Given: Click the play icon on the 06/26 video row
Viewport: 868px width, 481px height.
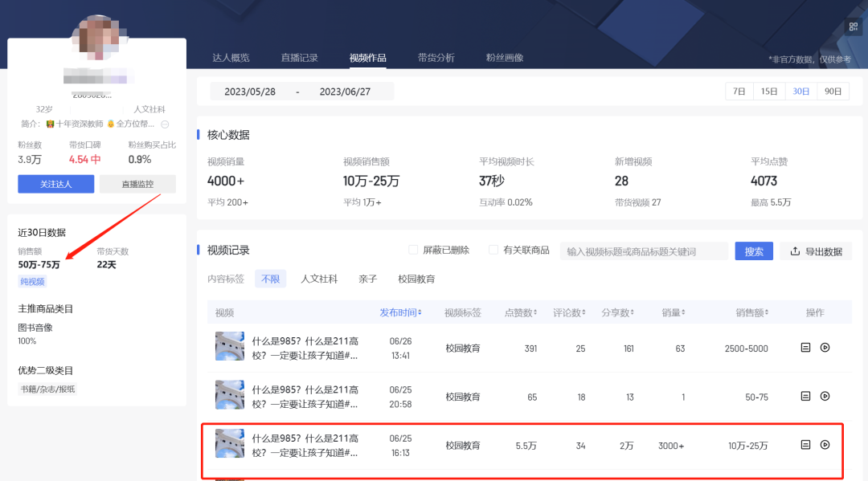Looking at the screenshot, I should (x=825, y=349).
